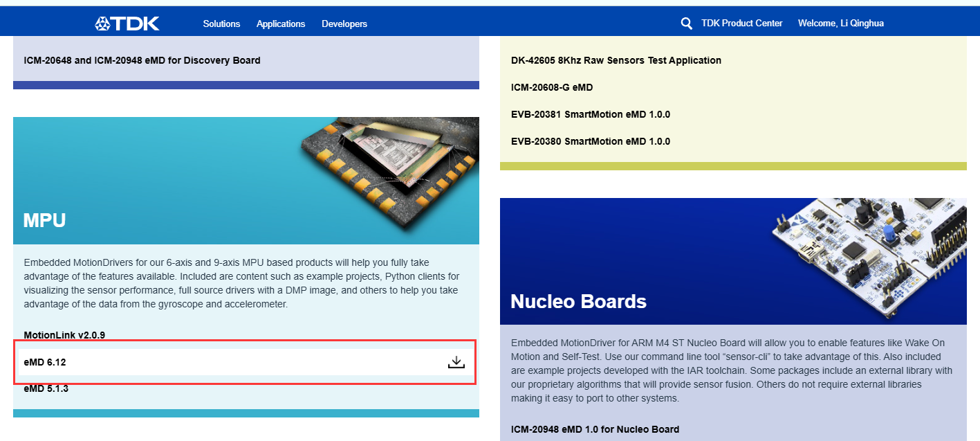Viewport: 980px width, 441px height.
Task: Click the eMD 6.12 entry text
Action: pos(45,362)
